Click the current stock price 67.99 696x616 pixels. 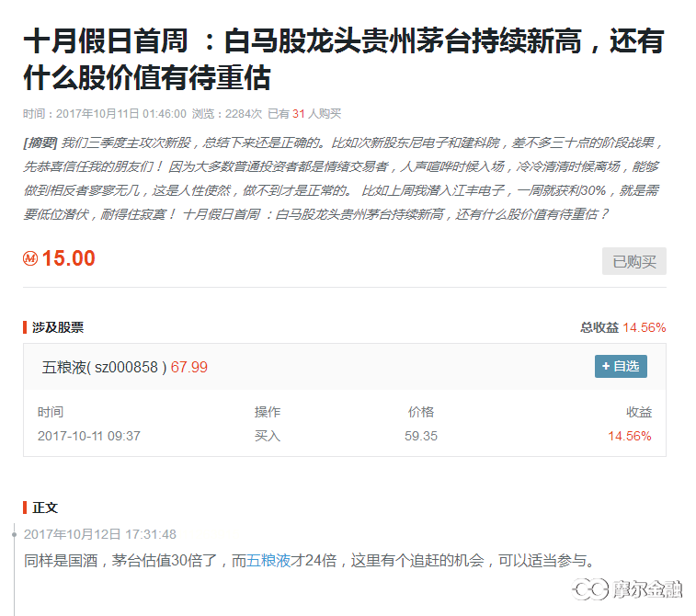click(189, 368)
